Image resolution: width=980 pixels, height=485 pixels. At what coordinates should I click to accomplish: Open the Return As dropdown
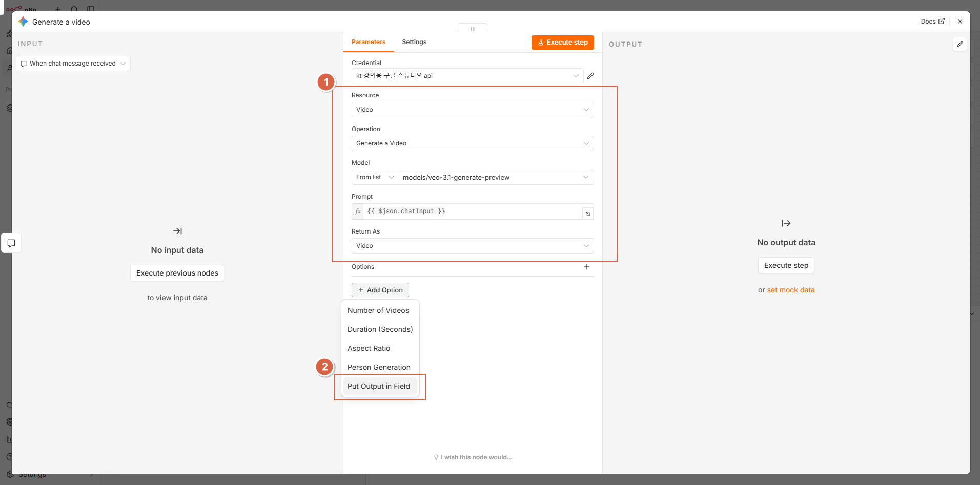click(473, 246)
